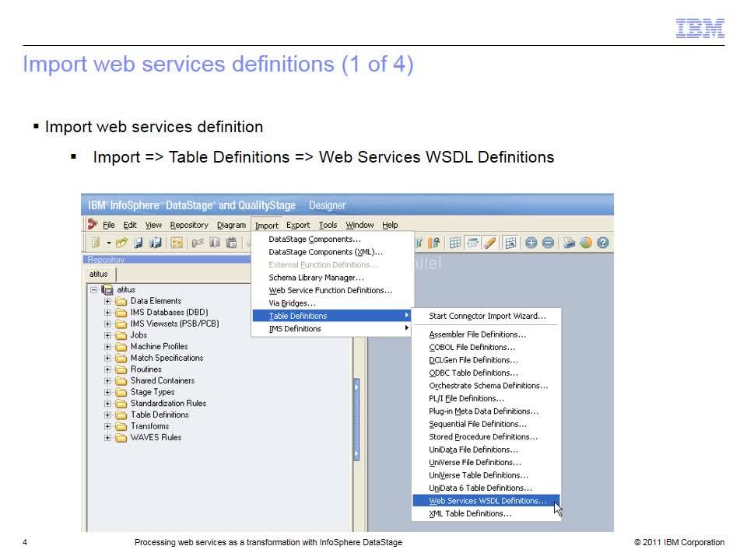Choose XML Table Definitions...
Viewport: 747px width, 560px height.
pyautogui.click(x=486, y=514)
